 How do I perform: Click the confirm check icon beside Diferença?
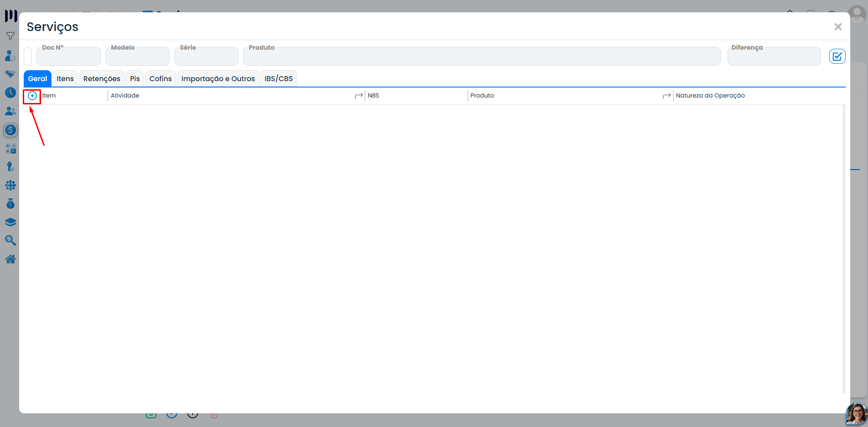(837, 57)
